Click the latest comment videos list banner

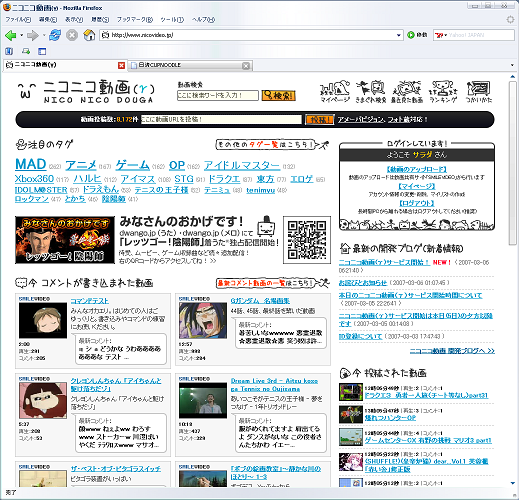272,283
